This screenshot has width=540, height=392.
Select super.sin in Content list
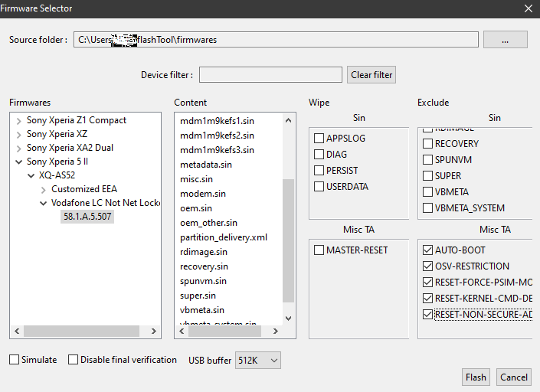coord(198,296)
